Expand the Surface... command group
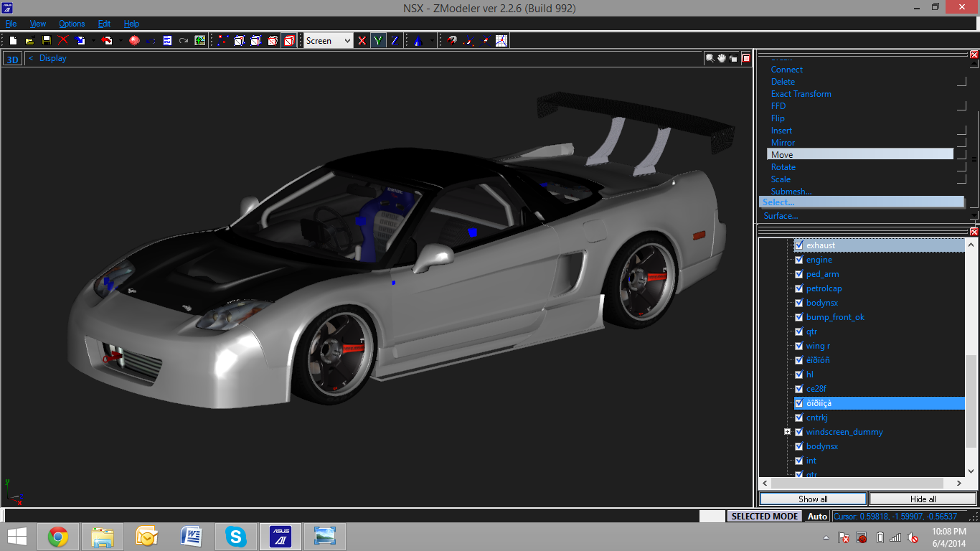 (x=781, y=216)
